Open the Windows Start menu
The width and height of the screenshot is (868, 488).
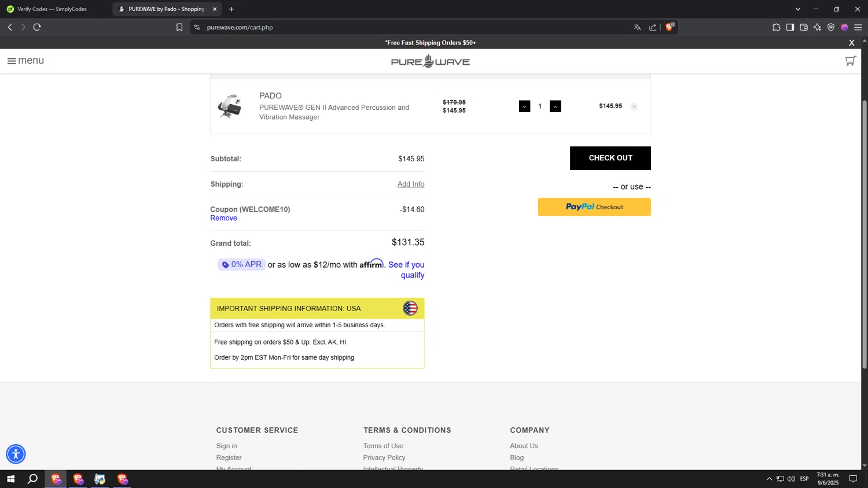tap(10, 479)
